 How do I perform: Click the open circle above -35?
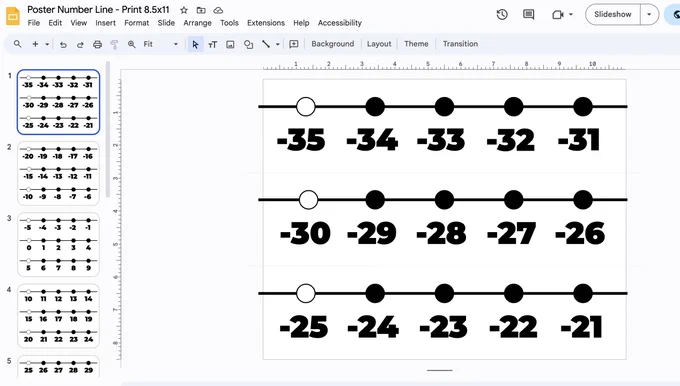[306, 106]
